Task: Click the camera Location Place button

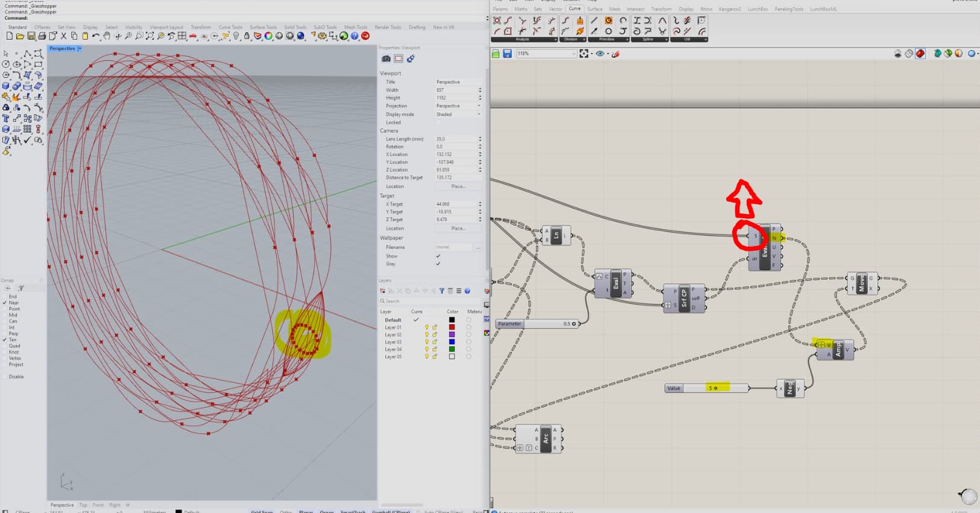Action: (x=458, y=186)
